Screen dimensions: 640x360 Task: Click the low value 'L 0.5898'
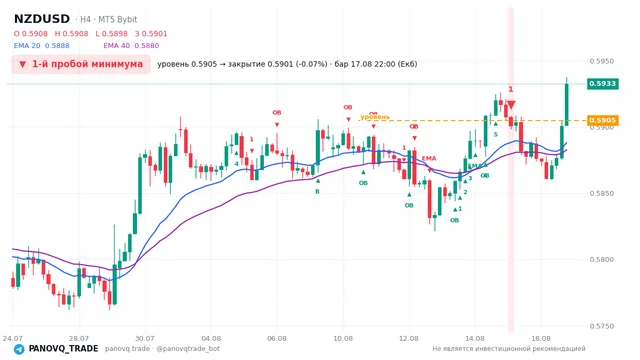[111, 34]
